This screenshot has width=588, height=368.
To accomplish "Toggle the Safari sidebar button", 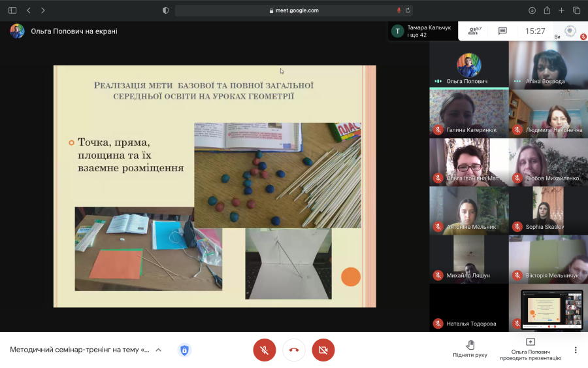I will click(x=12, y=10).
